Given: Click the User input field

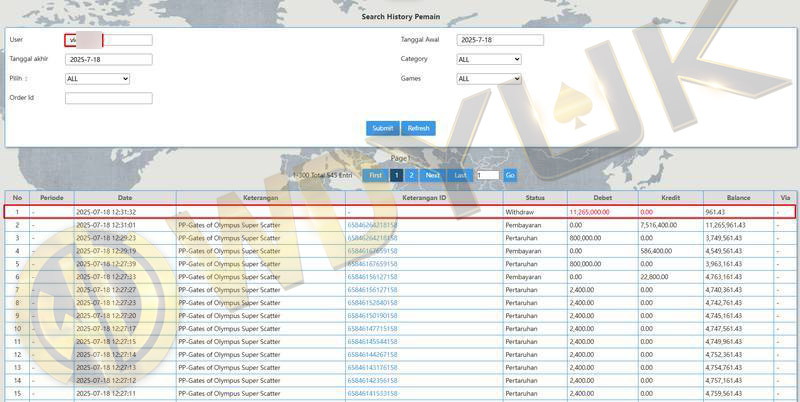Looking at the screenshot, I should coord(109,40).
